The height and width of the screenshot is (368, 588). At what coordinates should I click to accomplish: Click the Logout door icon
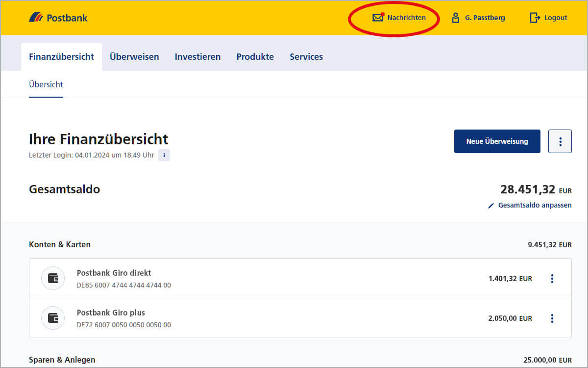[535, 18]
